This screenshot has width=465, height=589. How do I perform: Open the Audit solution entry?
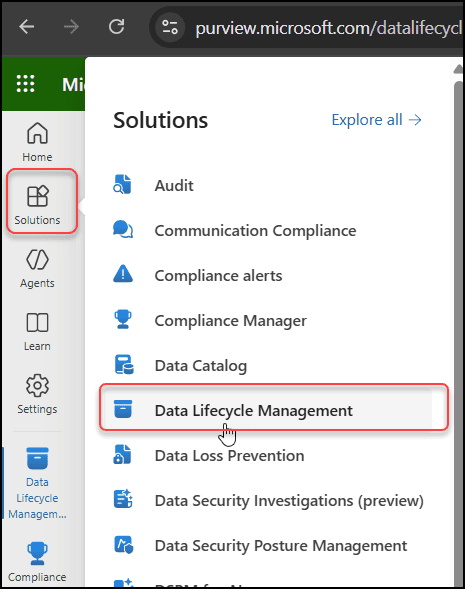tap(174, 186)
